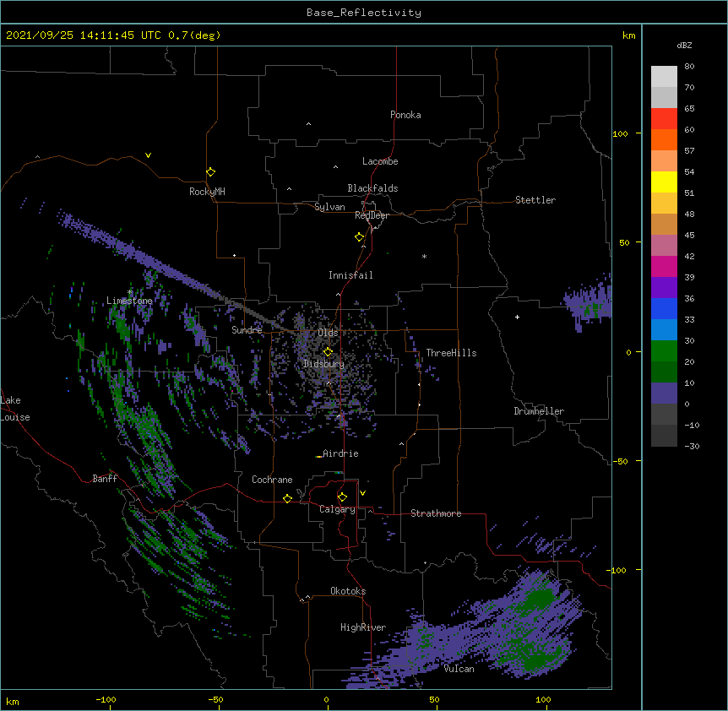Click the Lacombe city label
The width and height of the screenshot is (728, 711).
380,161
